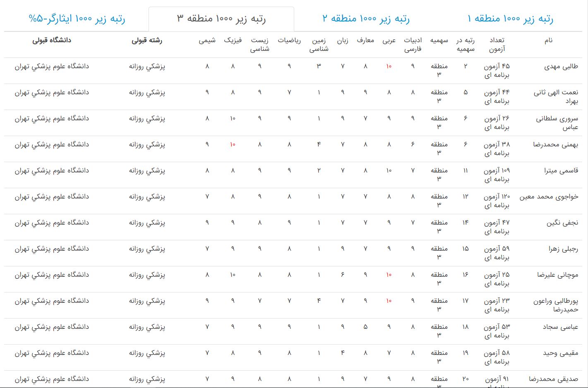
Task: Select the name طالبی مهدی
Action: (x=561, y=67)
